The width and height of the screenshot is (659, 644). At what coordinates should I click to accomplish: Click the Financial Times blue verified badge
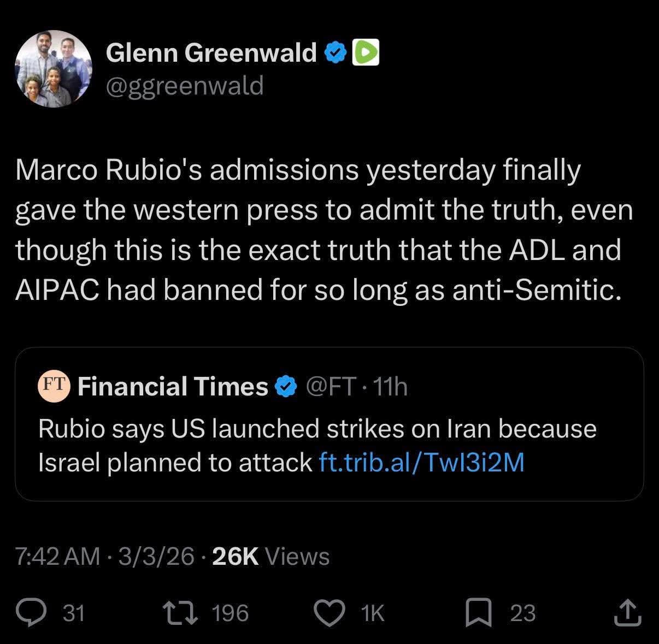pos(285,387)
